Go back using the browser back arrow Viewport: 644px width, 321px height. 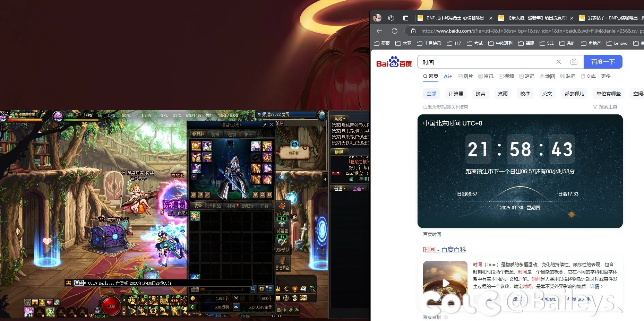379,31
